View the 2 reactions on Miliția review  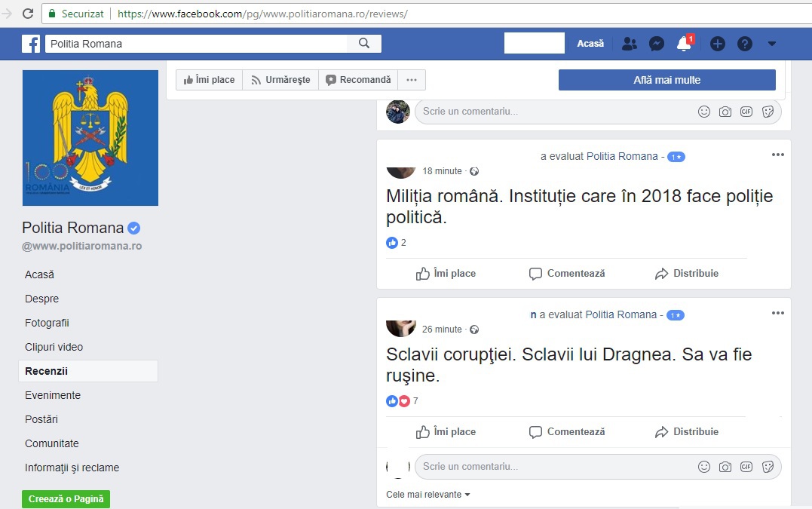coord(396,242)
